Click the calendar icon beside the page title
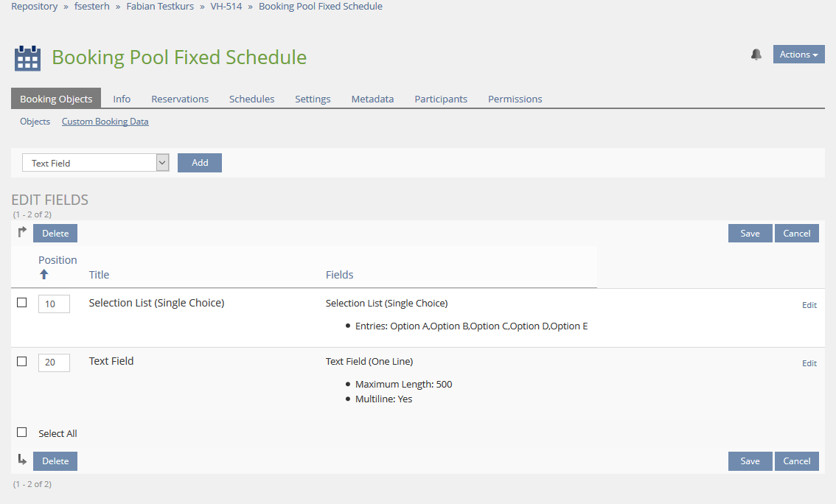 pos(27,57)
